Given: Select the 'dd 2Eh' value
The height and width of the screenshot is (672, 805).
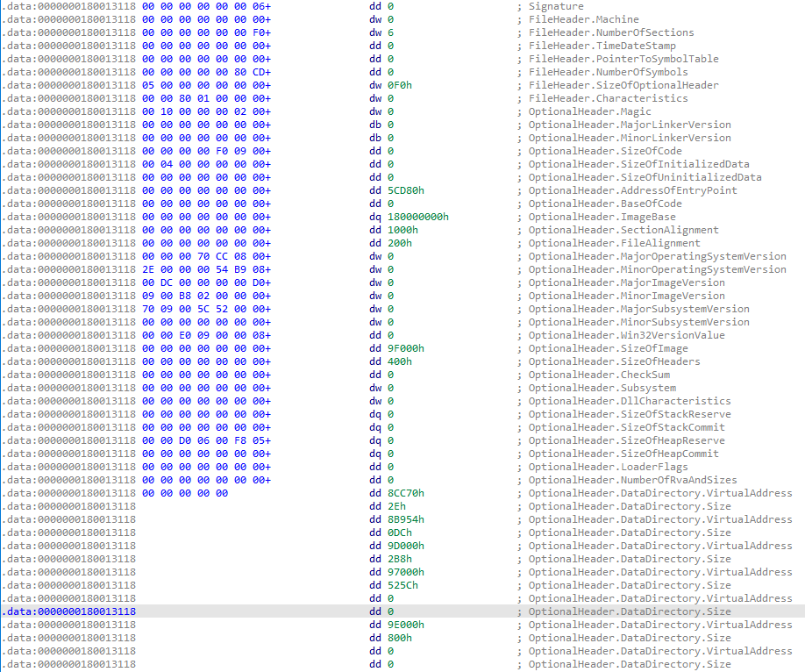Looking at the screenshot, I should point(388,506).
